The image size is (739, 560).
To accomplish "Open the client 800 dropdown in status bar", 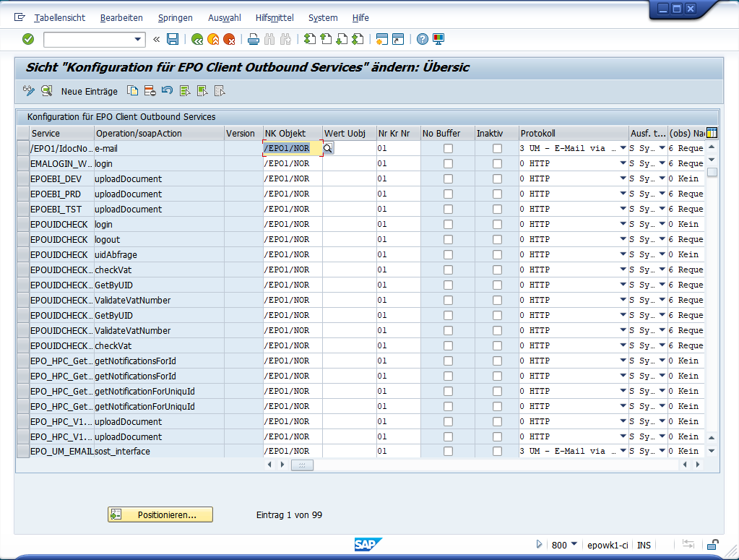I will click(574, 544).
